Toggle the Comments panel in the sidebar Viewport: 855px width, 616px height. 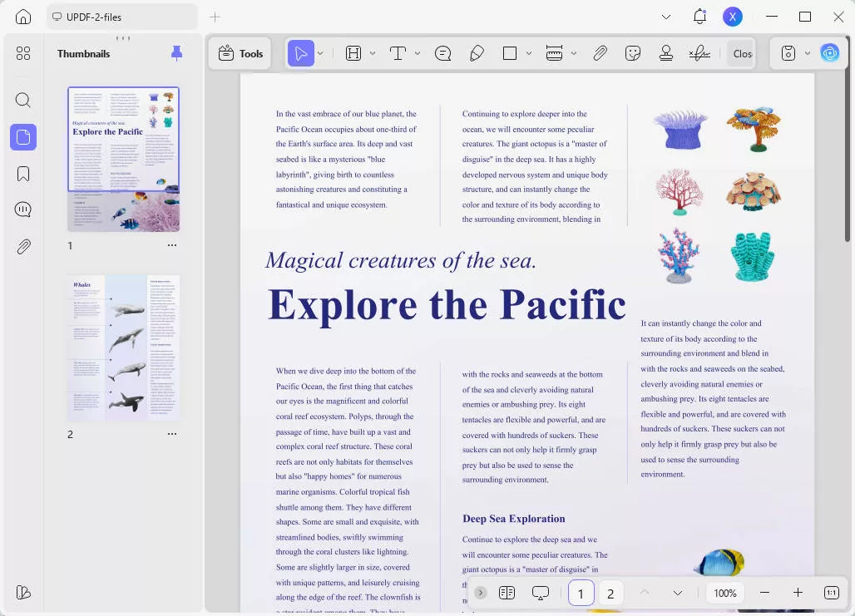[x=23, y=209]
